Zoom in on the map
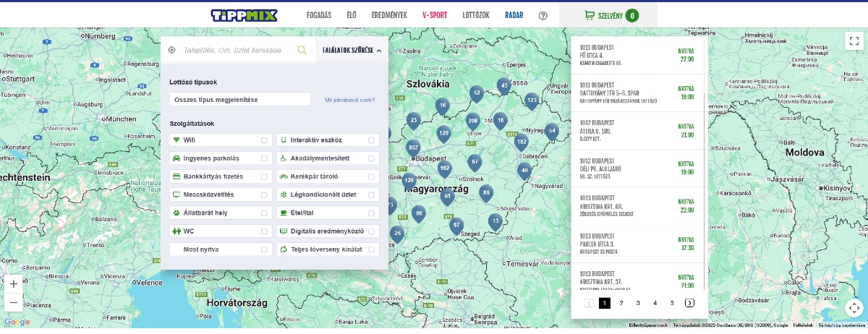The height and width of the screenshot is (334, 868). (13, 284)
